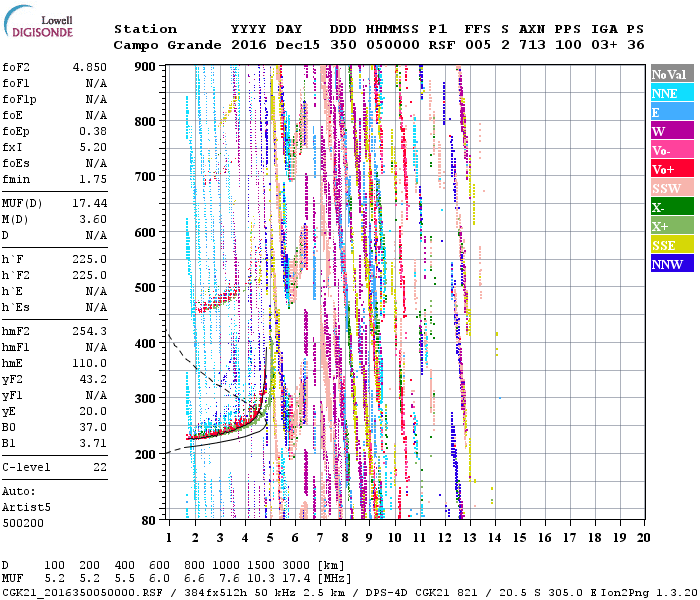Screen dimensions: 700x600
Task: Click the hmF2 value 254.3
Action: 90,331
